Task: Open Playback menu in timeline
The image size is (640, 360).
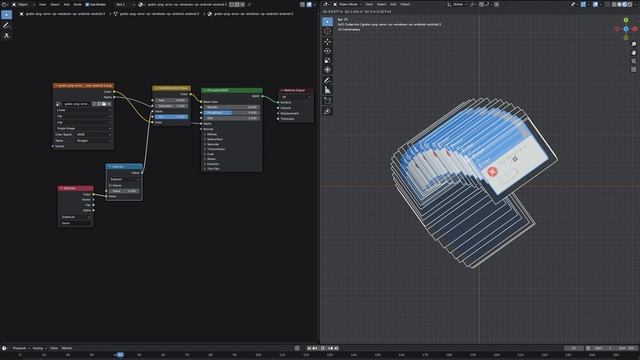Action: click(x=20, y=348)
